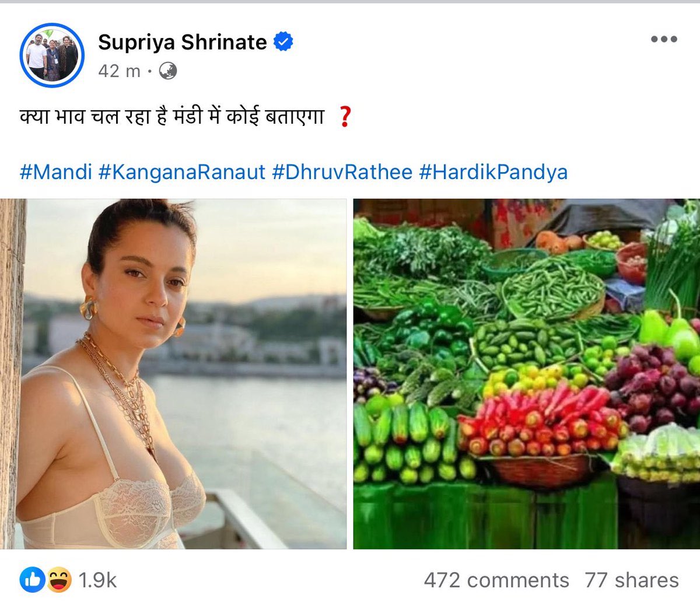Viewport: 700px width, 609px height.
Task: Open the vegetable market photo
Action: (527, 374)
